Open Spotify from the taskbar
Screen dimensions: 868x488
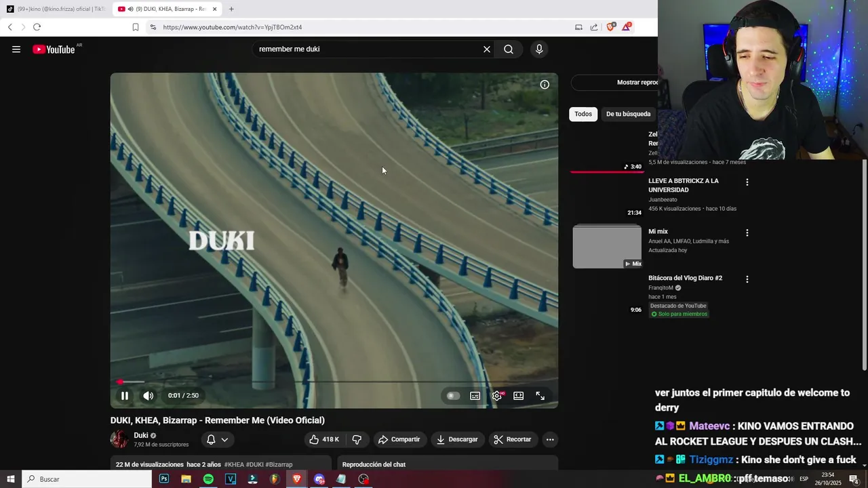208,479
